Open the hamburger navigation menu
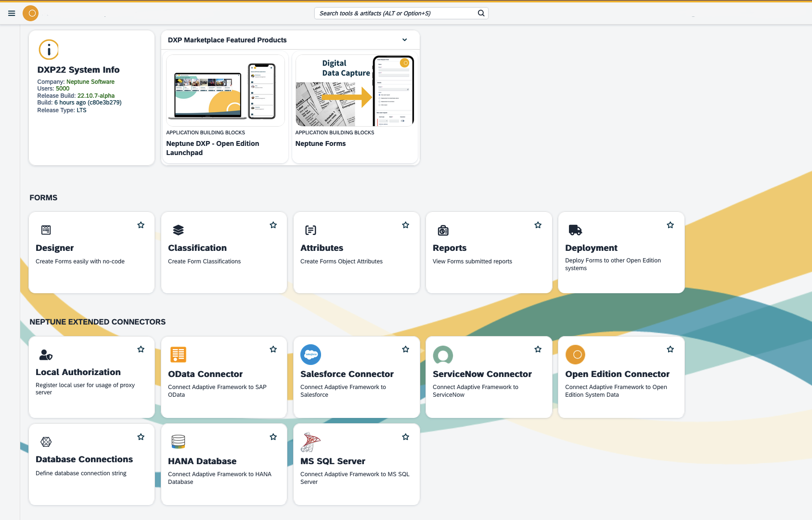Image resolution: width=812 pixels, height=520 pixels. (x=12, y=13)
